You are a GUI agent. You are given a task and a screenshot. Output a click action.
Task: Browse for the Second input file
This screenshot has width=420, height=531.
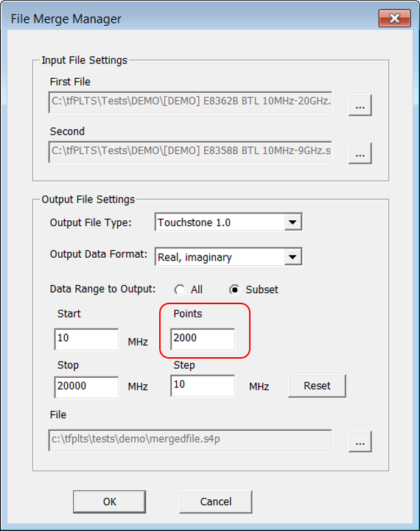360,153
